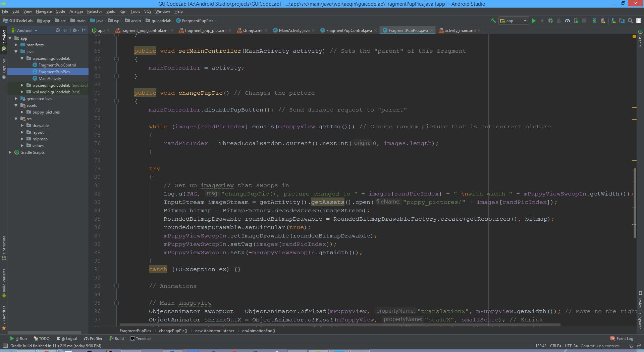This screenshot has width=644, height=352.
Task: Toggle the Captures tool window
Action: [4, 69]
